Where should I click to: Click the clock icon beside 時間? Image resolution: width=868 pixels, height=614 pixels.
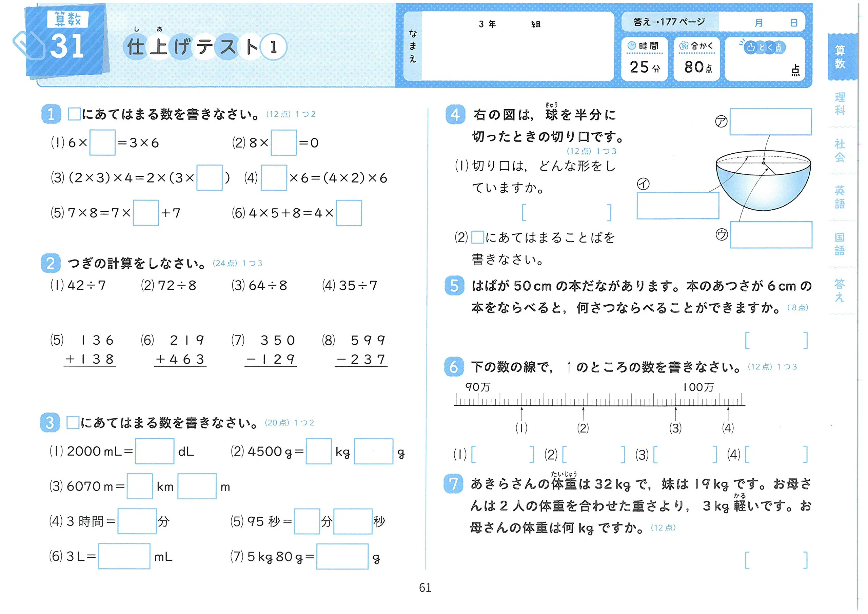632,46
